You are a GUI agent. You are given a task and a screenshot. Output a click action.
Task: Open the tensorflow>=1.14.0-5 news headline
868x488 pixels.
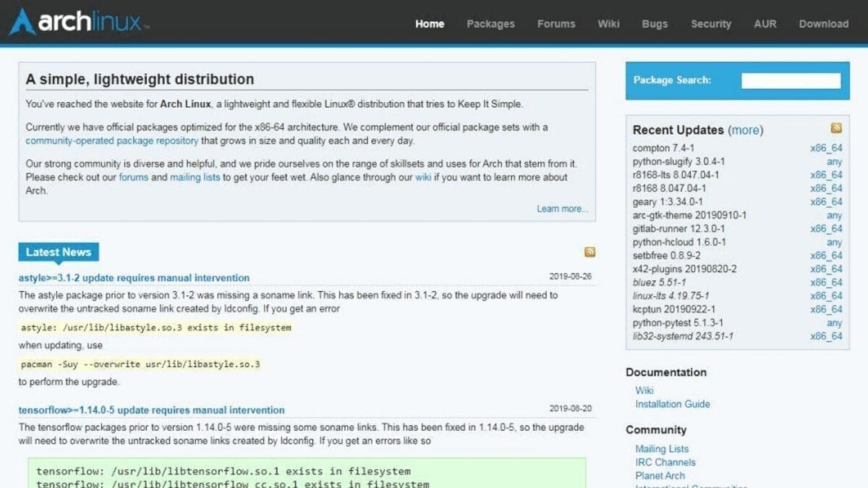[x=152, y=411]
